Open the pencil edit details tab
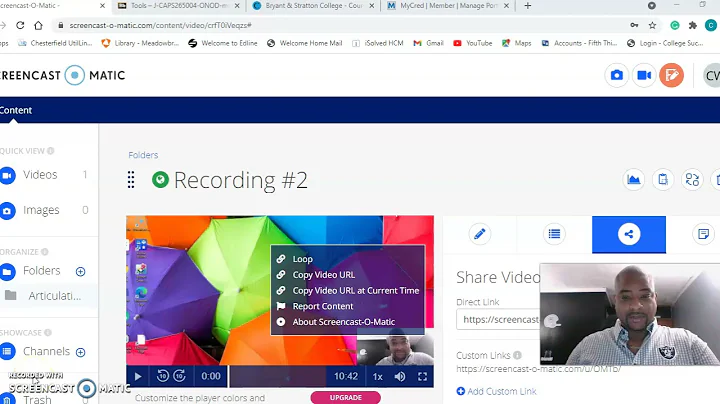720x404 pixels. (480, 234)
